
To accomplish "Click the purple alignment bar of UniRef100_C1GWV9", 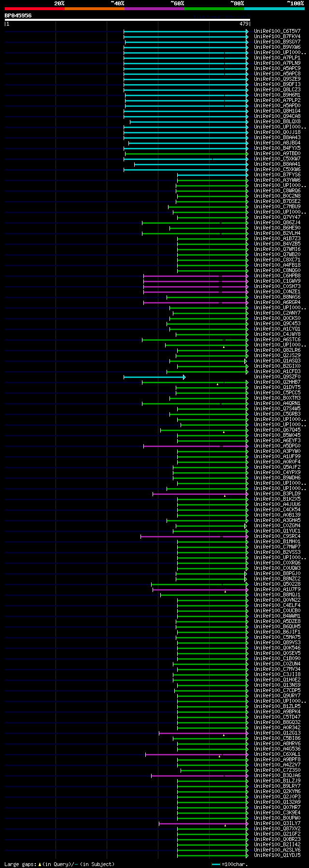I will coord(196,281).
